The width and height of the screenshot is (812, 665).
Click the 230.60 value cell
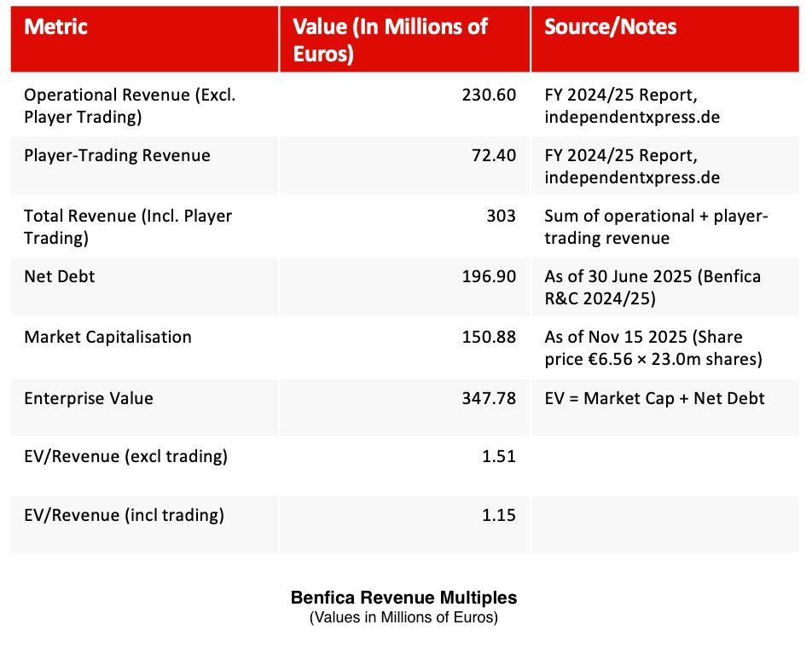(x=489, y=95)
